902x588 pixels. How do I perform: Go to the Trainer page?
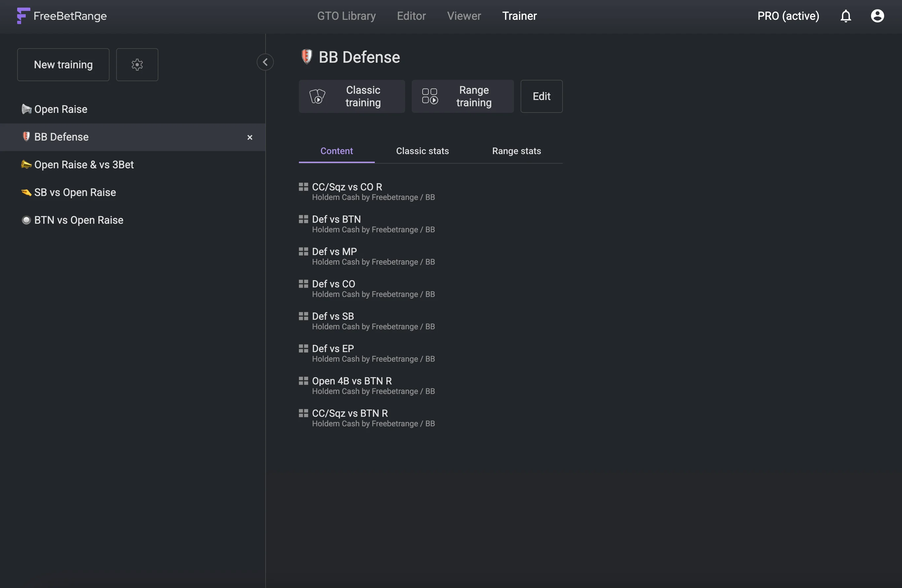519,16
